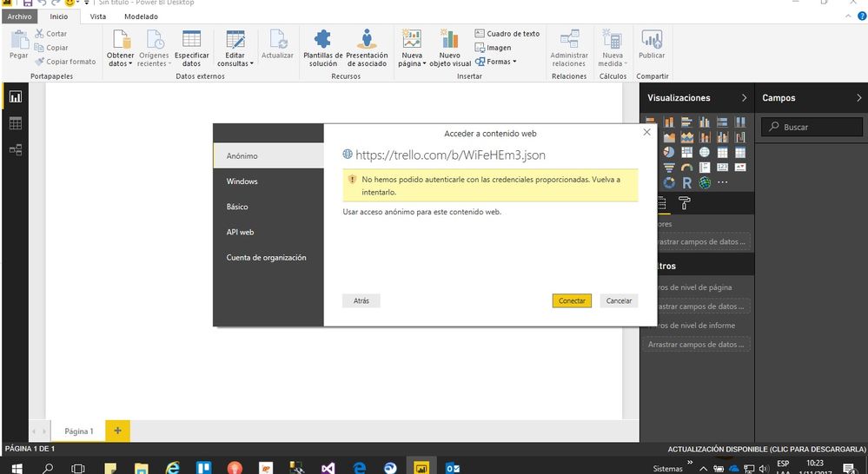Switch to the Modelado ribbon tab
Screen dimensions: 868x474
(141, 16)
